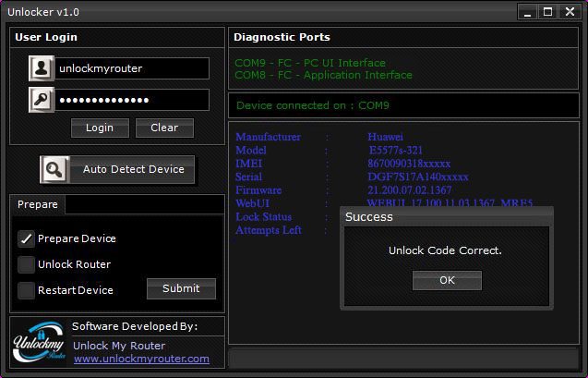Click the model value E5577s-321
The image size is (588, 378).
click(396, 150)
